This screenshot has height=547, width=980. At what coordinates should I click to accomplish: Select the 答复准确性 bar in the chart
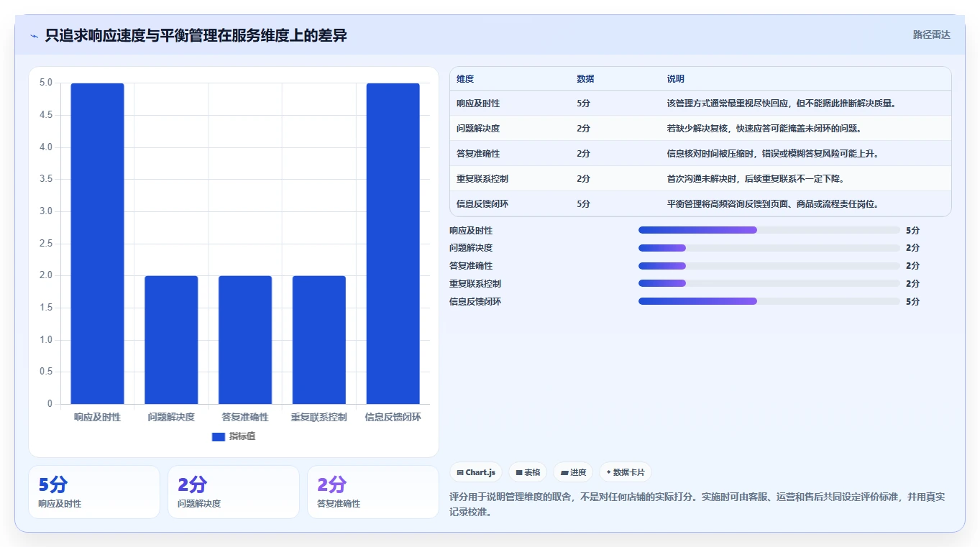pos(245,340)
